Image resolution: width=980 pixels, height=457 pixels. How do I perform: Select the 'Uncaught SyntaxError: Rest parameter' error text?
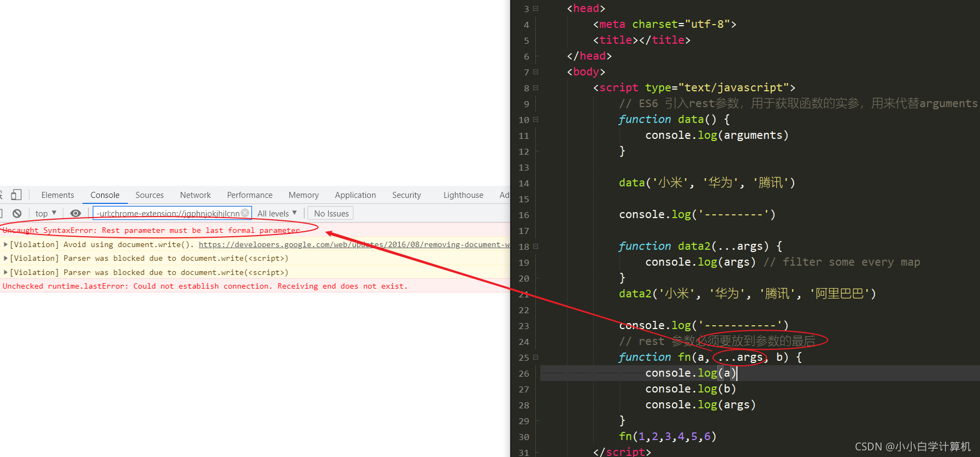click(151, 230)
